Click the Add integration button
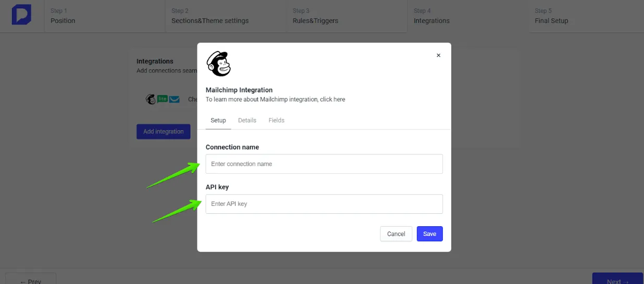This screenshot has width=644, height=284. (x=163, y=132)
